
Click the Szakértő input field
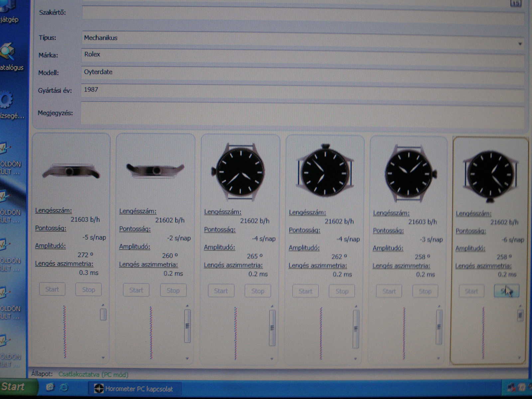coord(303,14)
